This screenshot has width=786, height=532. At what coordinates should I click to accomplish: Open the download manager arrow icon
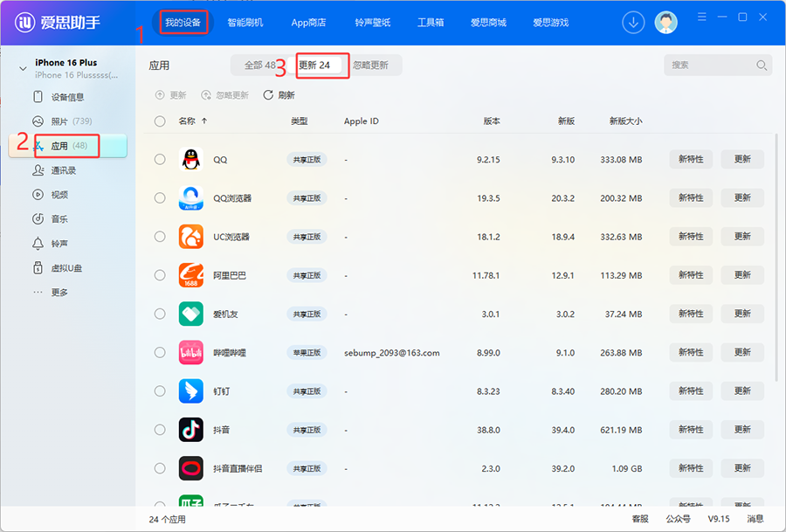pos(633,23)
